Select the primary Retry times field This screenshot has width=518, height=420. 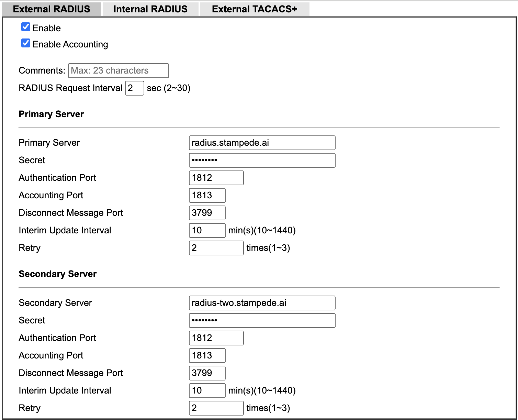click(x=216, y=248)
